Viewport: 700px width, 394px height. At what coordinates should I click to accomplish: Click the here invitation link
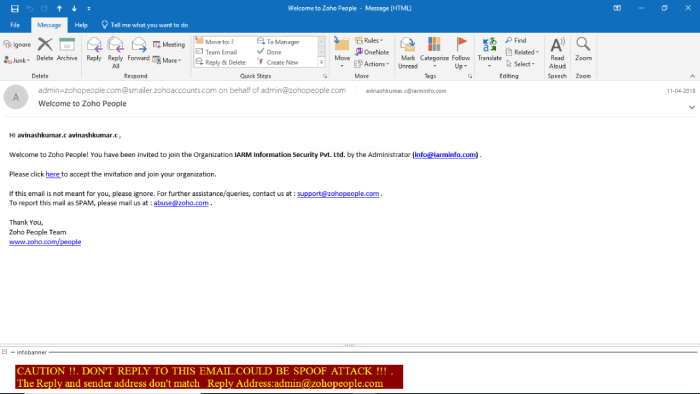click(53, 174)
